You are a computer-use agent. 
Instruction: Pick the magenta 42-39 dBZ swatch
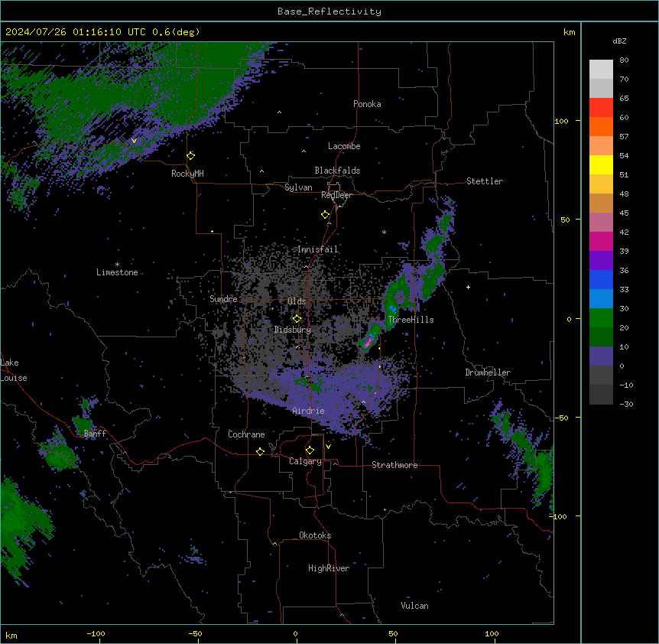601,241
